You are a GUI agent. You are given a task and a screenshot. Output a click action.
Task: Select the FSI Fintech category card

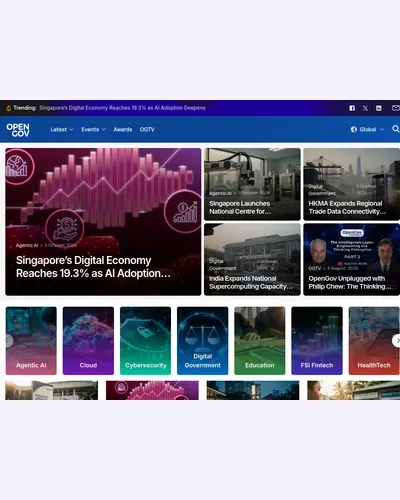coord(317,341)
